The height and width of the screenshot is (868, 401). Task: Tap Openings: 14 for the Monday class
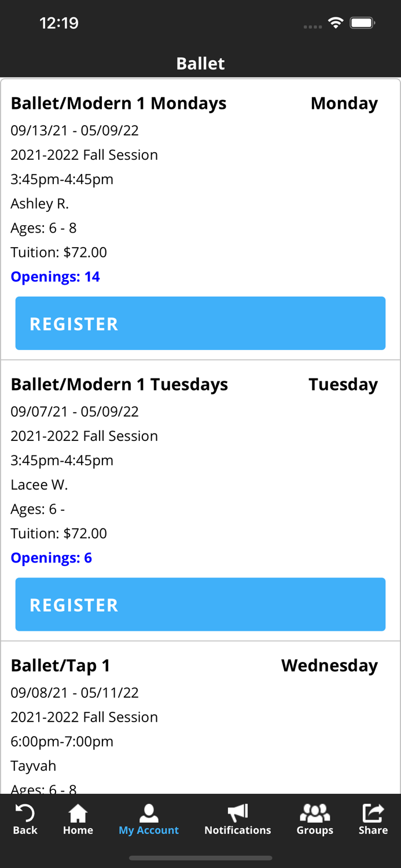(55, 277)
